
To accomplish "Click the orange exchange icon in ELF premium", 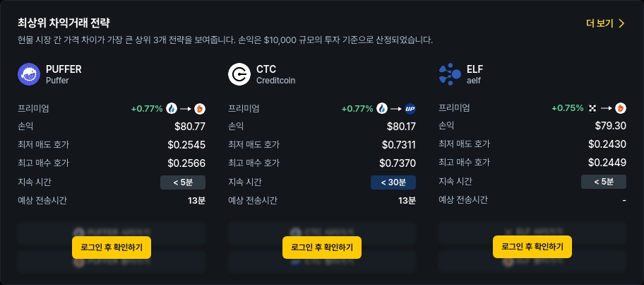I will pos(621,108).
